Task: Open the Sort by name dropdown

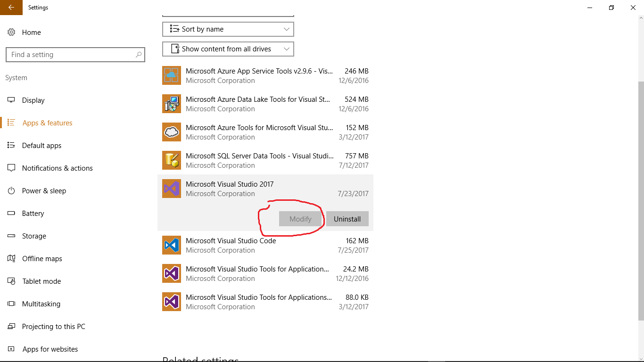Action: 228,29
